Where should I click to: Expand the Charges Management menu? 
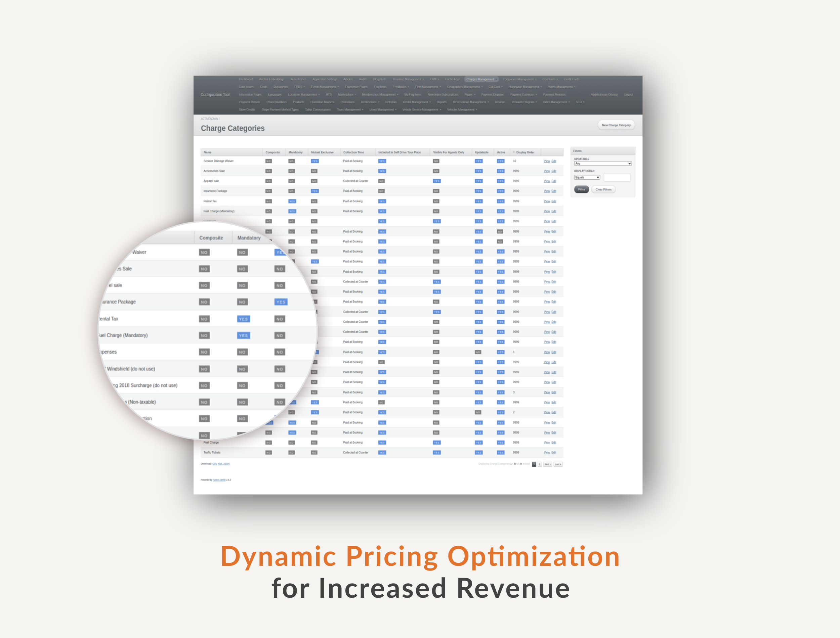(481, 79)
